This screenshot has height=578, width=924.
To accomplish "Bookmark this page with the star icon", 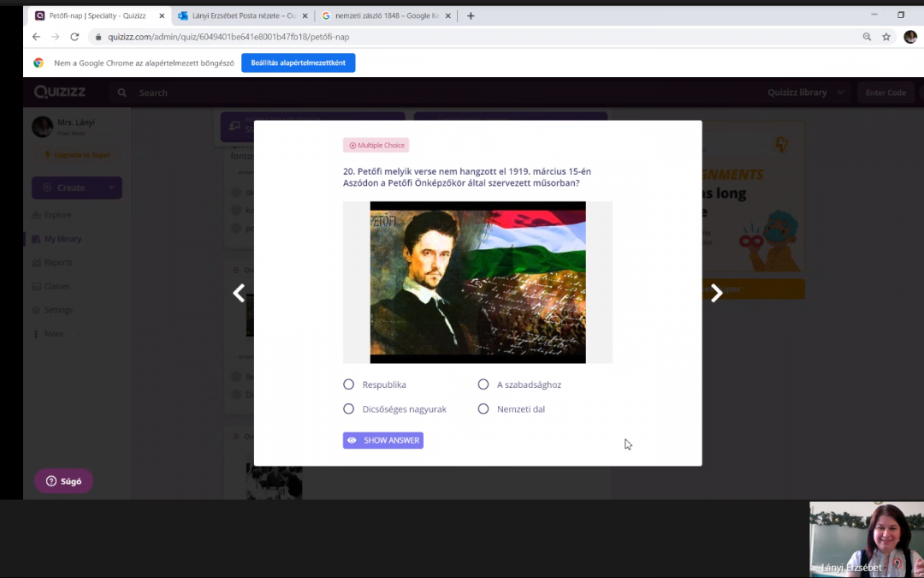I will (886, 37).
